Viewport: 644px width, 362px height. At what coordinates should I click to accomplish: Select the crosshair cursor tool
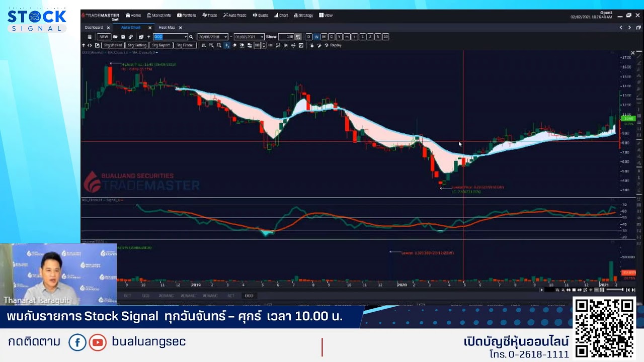226,45
